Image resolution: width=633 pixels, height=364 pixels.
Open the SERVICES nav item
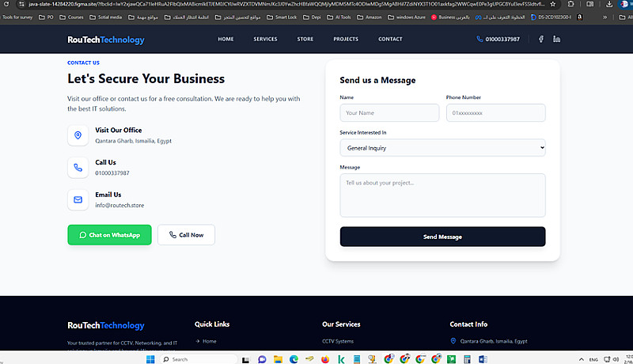pyautogui.click(x=265, y=39)
